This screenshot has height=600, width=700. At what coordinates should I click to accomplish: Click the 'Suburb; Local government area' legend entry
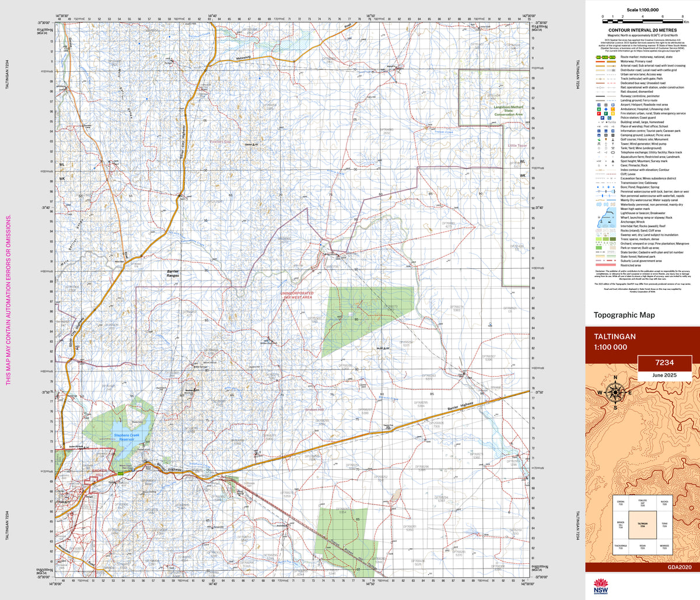641,261
